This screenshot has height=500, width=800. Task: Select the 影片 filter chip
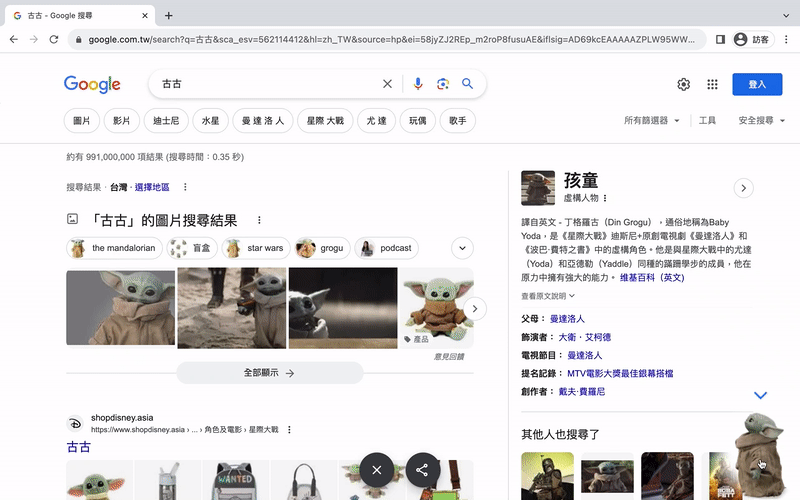coord(121,121)
